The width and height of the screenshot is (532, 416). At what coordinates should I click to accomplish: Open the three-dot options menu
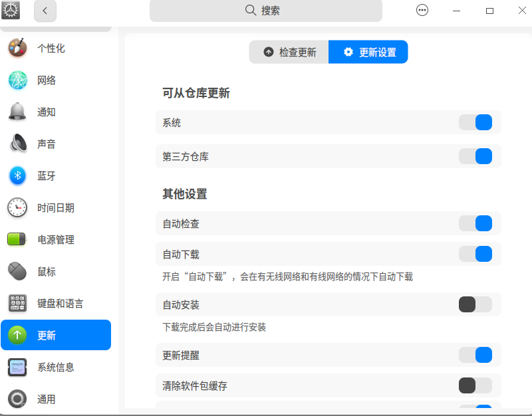(x=422, y=10)
